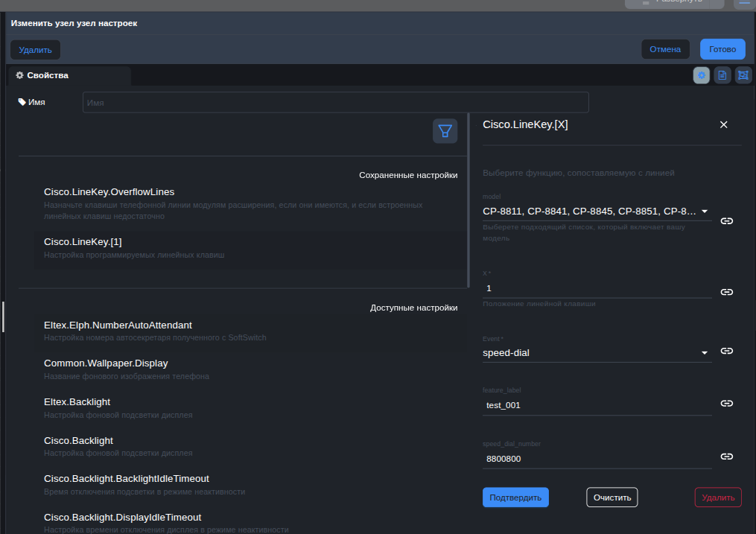
Task: Click the link icon beside the Event dropdown
Action: tap(727, 351)
